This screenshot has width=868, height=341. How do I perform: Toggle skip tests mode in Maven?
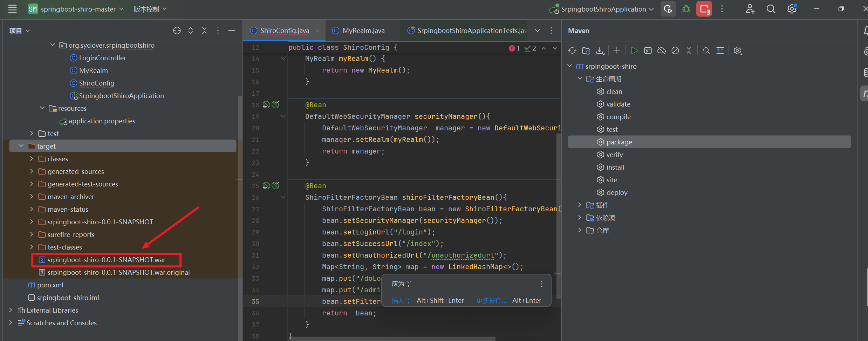pos(675,51)
